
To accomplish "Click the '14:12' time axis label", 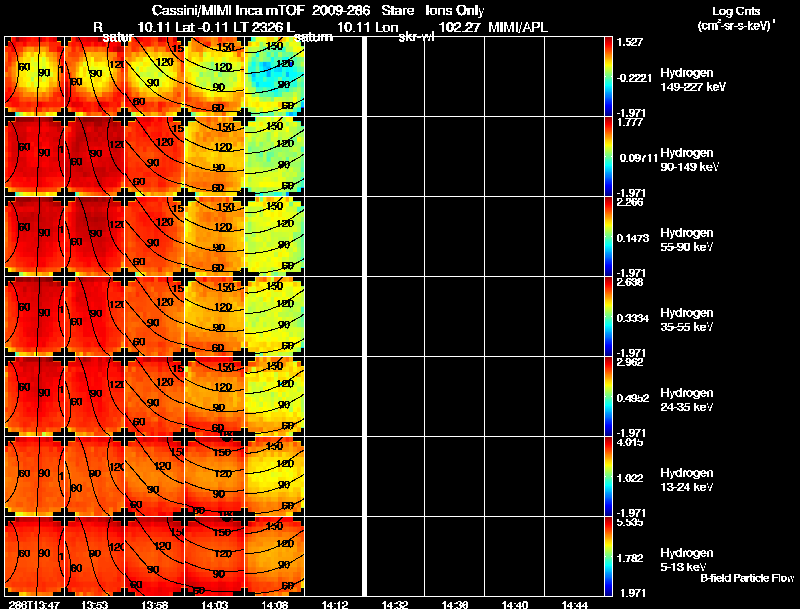I will pyautogui.click(x=335, y=604).
